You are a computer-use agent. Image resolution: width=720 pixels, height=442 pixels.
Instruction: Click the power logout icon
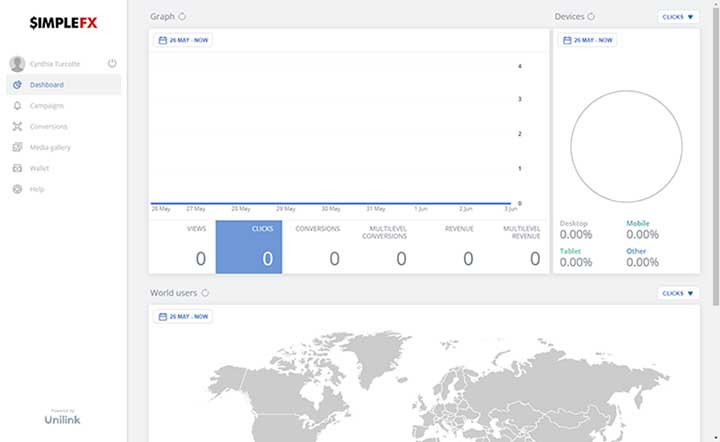point(112,63)
